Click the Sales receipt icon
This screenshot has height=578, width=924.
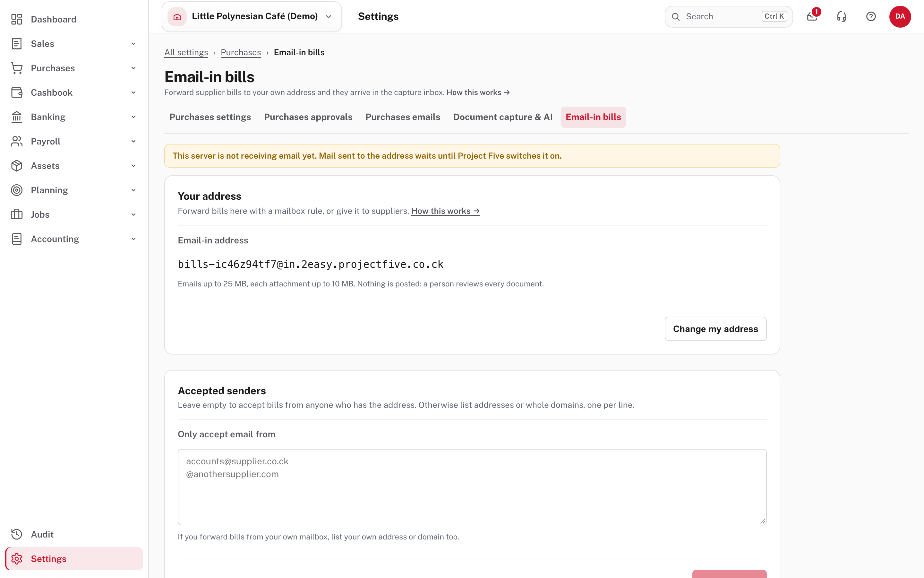[16, 44]
